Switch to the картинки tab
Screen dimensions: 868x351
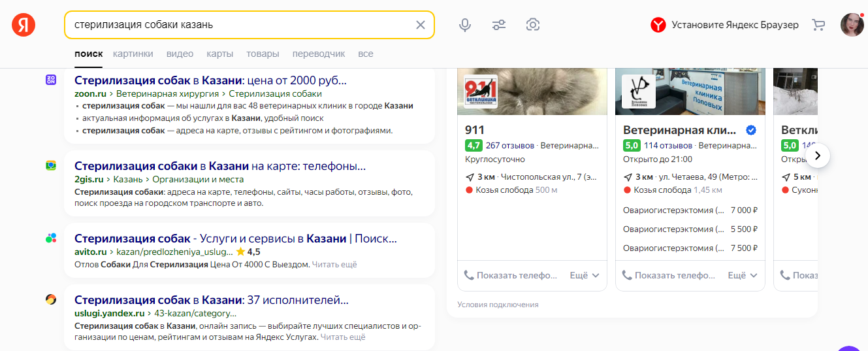(133, 54)
